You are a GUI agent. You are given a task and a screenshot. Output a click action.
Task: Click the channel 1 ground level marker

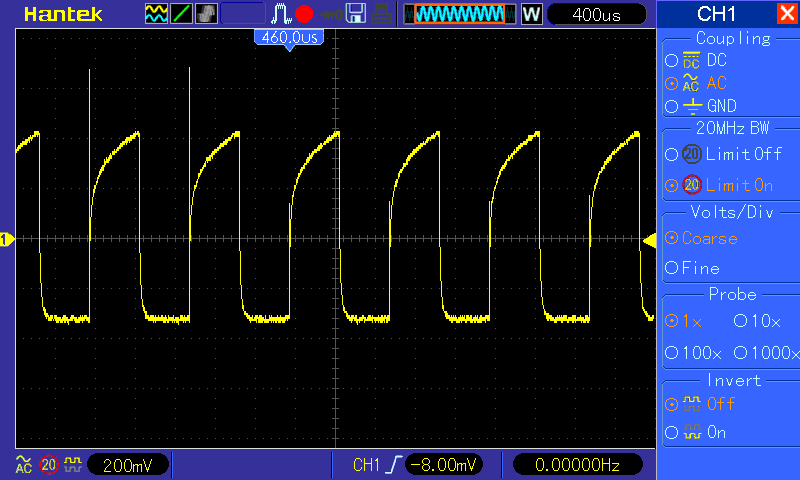pos(7,239)
